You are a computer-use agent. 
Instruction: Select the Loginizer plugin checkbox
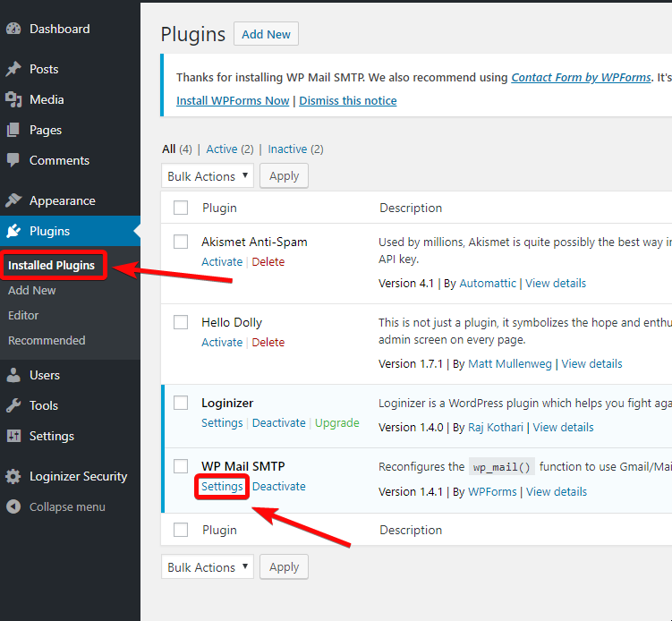(181, 403)
